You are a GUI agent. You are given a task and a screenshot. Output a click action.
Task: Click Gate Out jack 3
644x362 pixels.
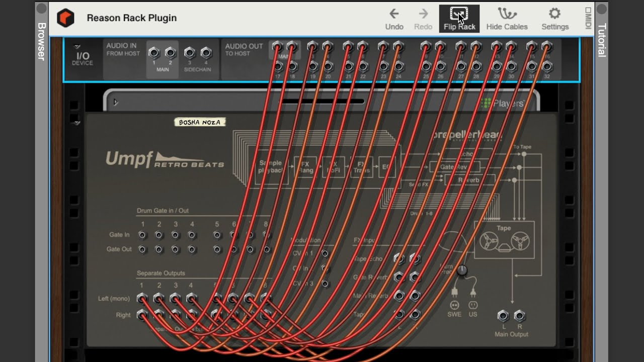coord(176,249)
